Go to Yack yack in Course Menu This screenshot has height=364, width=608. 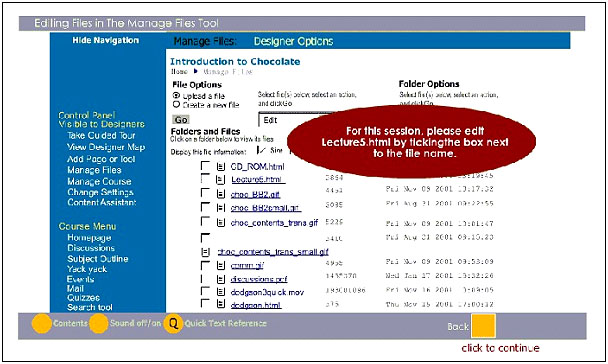click(87, 269)
